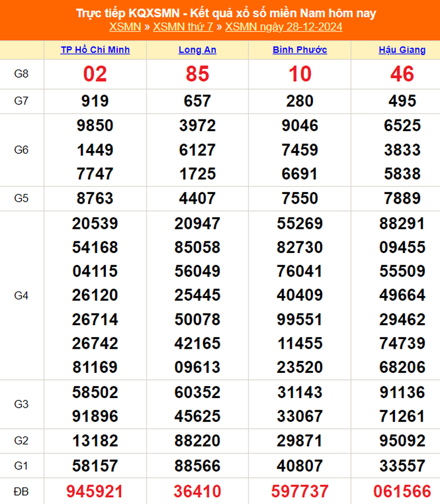Select Long An special prize 36410
The width and height of the screenshot is (440, 504).
pyautogui.click(x=197, y=492)
